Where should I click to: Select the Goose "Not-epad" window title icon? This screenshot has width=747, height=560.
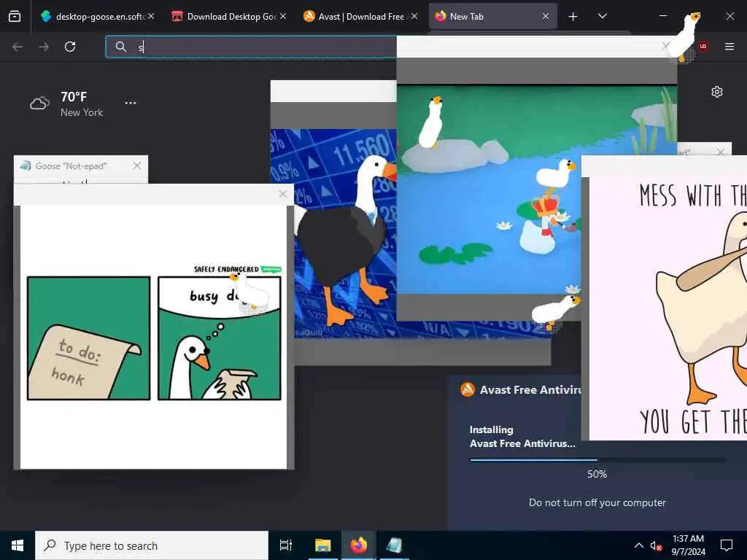coord(25,166)
